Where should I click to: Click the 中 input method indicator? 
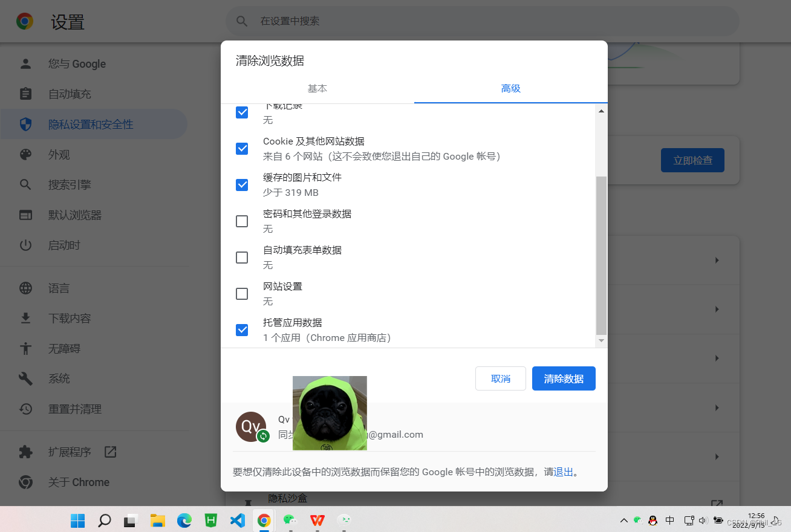point(670,520)
